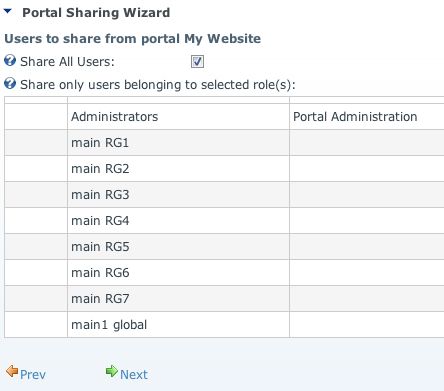This screenshot has width=444, height=391.
Task: Select the main1 global role row
Action: click(224, 325)
